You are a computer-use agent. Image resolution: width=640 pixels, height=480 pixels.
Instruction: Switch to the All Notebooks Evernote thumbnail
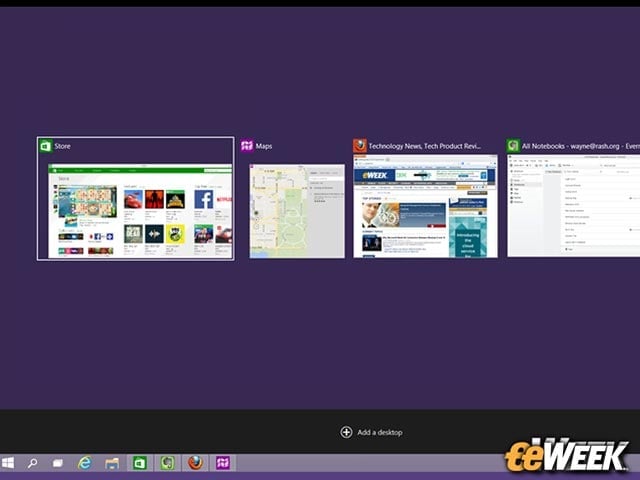coord(573,206)
